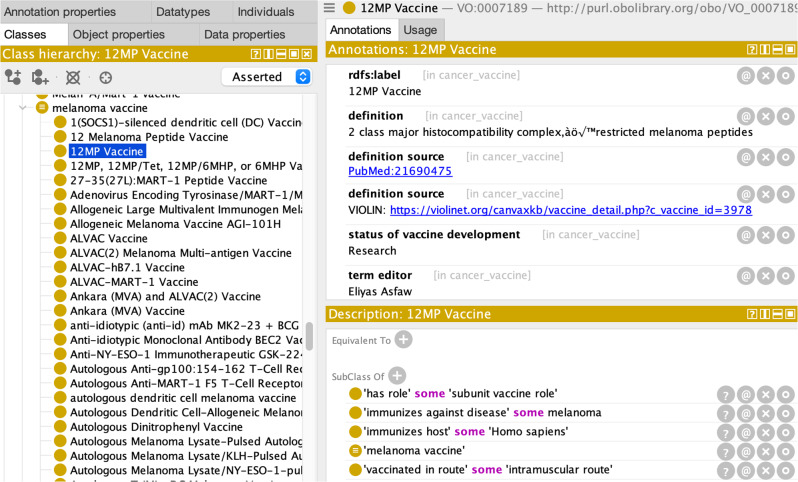798x482 pixels.
Task: Open the violinet.org vaccine detail link
Action: [x=570, y=210]
